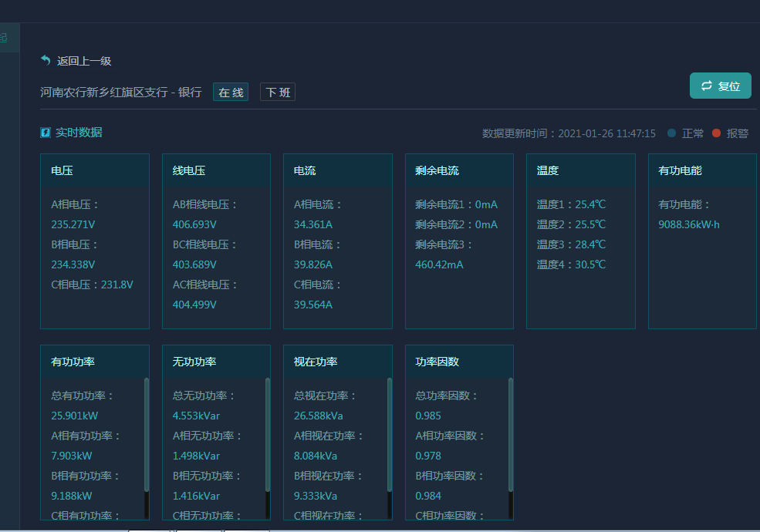This screenshot has height=532, width=760.
Task: Click the red 报警 legend dot
Action: click(716, 133)
